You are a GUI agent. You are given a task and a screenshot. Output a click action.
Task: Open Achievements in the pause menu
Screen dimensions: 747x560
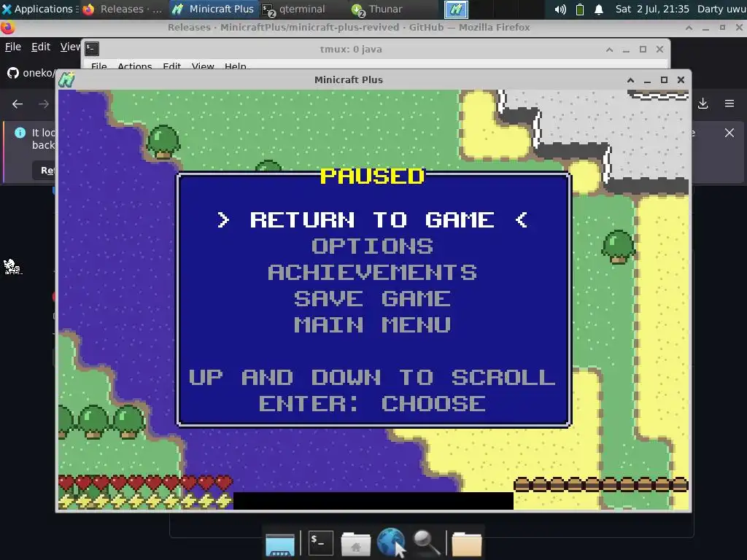[372, 273]
